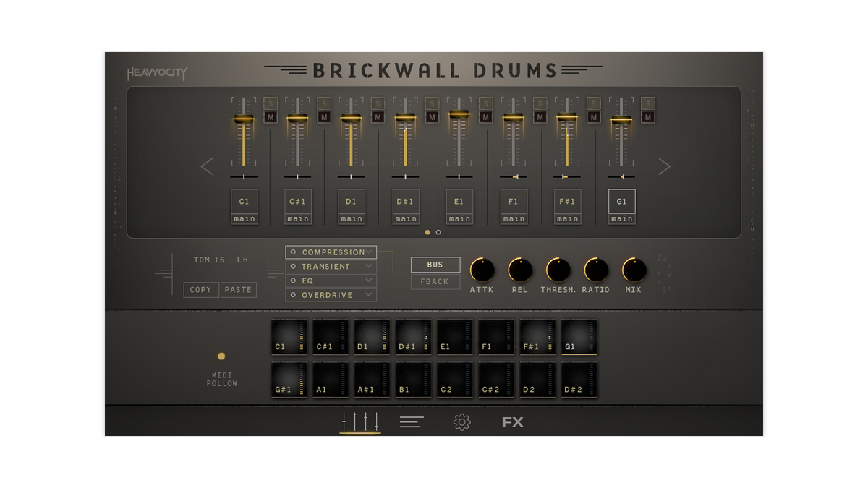
Task: Trigger the A#1 drum pad
Action: [372, 380]
